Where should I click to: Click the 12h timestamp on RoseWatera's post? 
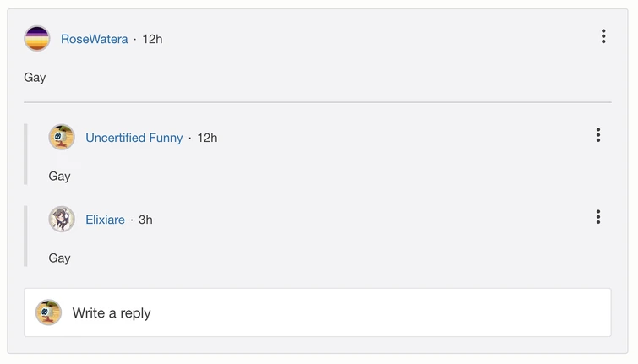152,39
